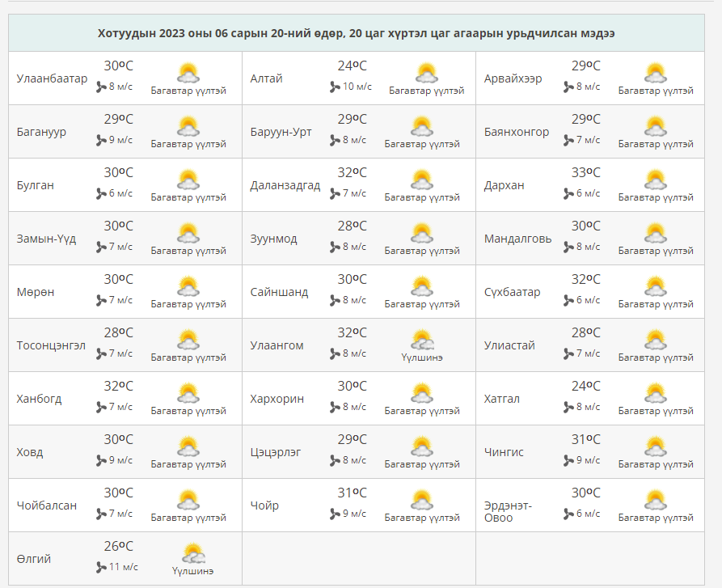Click the wind icon beside Алтай 10 м/с
The width and height of the screenshot is (722, 588).
tap(336, 87)
